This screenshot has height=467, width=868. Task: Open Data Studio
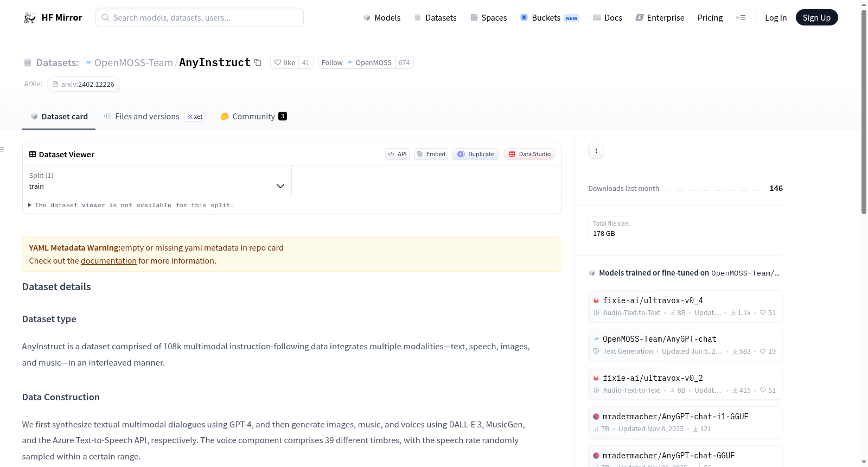point(529,155)
